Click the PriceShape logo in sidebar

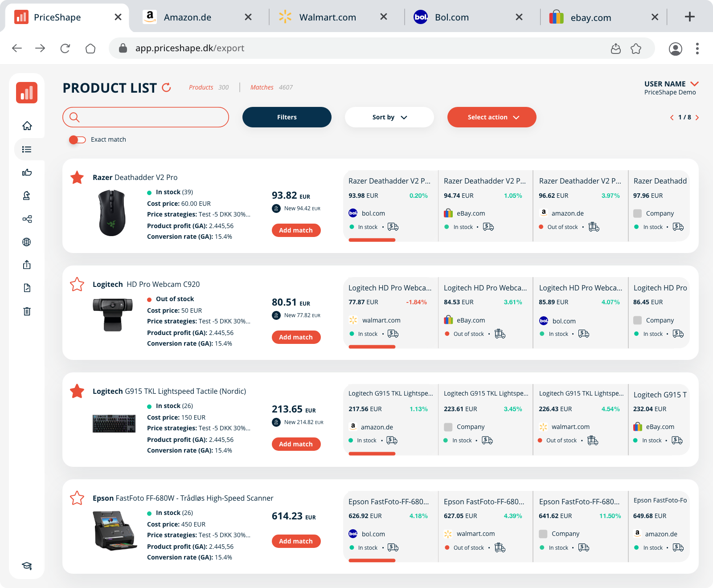(27, 93)
